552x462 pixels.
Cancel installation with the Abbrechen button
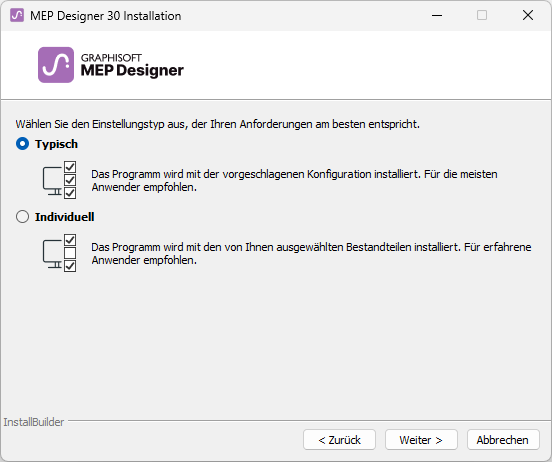tap(503, 439)
